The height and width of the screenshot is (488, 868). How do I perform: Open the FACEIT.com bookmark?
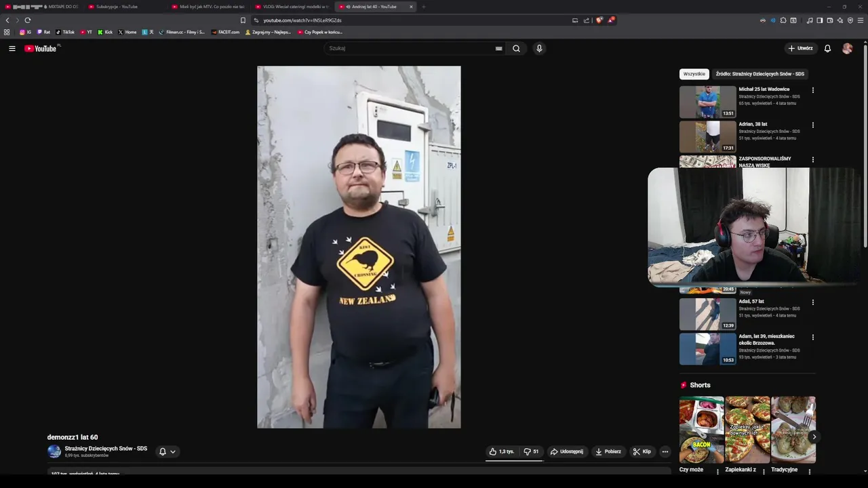pyautogui.click(x=225, y=32)
